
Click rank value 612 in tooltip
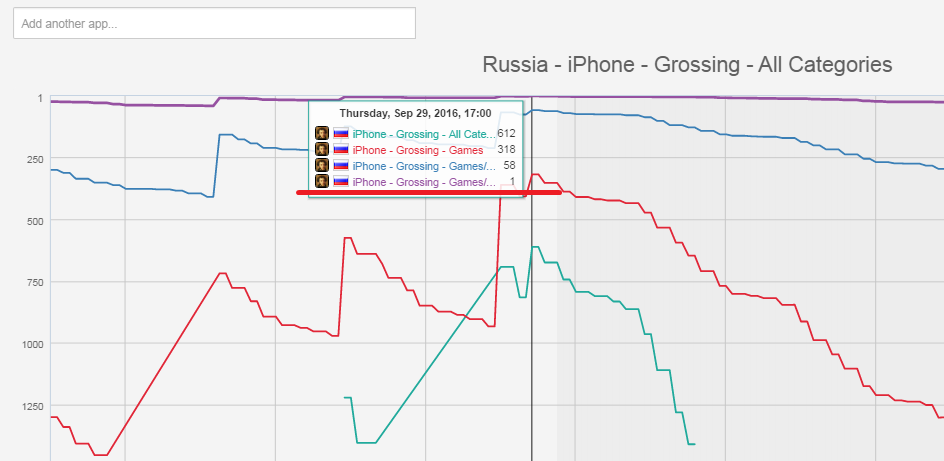pyautogui.click(x=506, y=134)
